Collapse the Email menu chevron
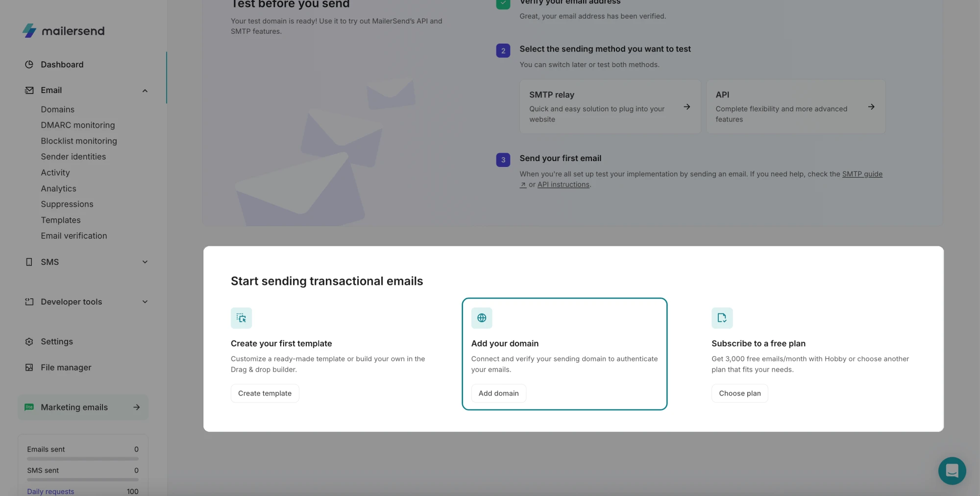 (x=145, y=91)
